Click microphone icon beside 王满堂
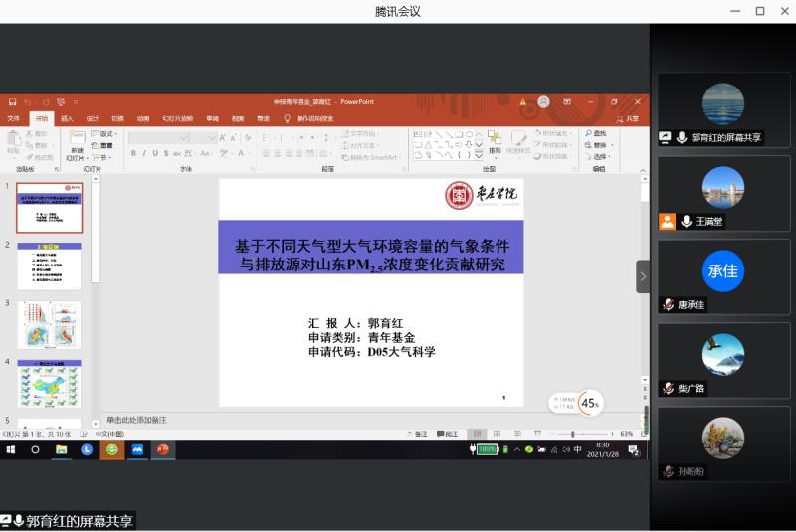The image size is (796, 532). click(686, 222)
